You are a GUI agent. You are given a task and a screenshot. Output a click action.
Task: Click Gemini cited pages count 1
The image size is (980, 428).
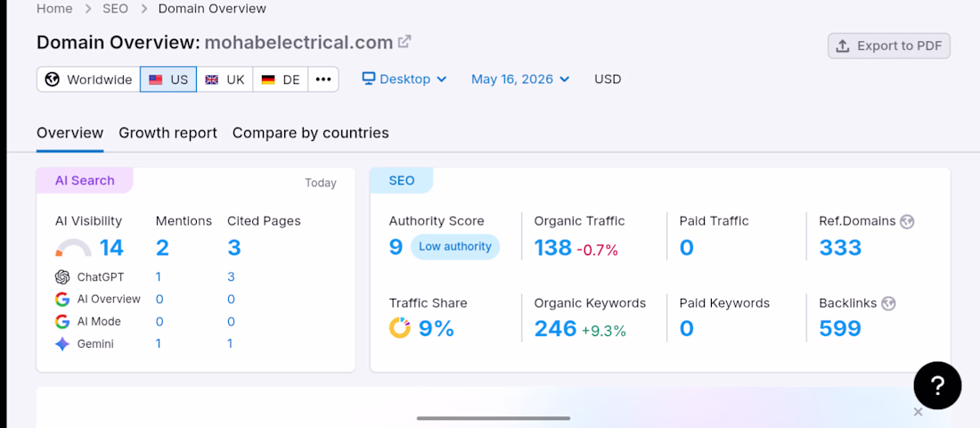pyautogui.click(x=230, y=343)
